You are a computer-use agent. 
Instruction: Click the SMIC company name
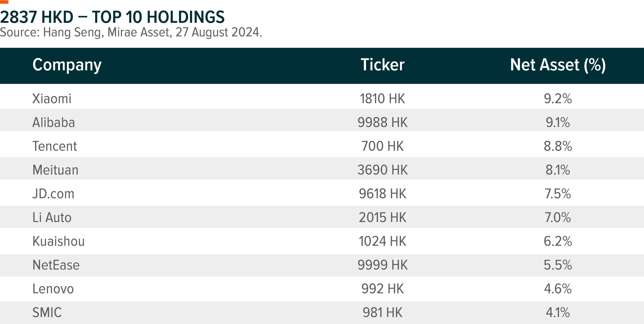click(47, 312)
